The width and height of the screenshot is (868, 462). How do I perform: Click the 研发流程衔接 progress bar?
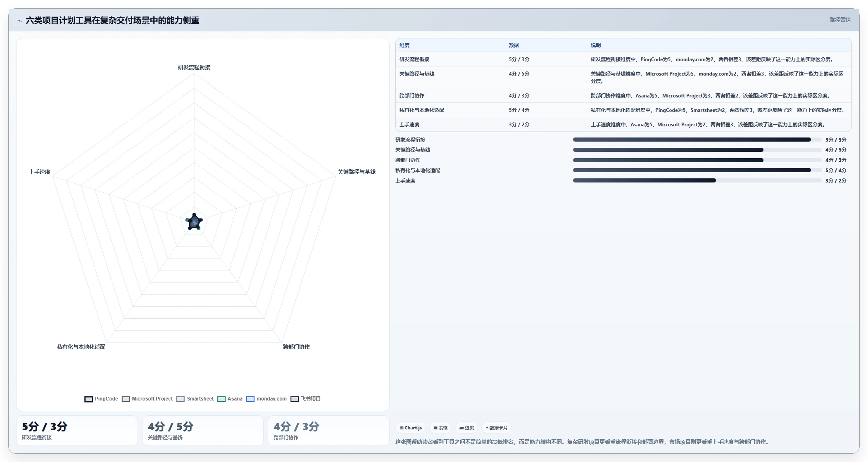697,140
